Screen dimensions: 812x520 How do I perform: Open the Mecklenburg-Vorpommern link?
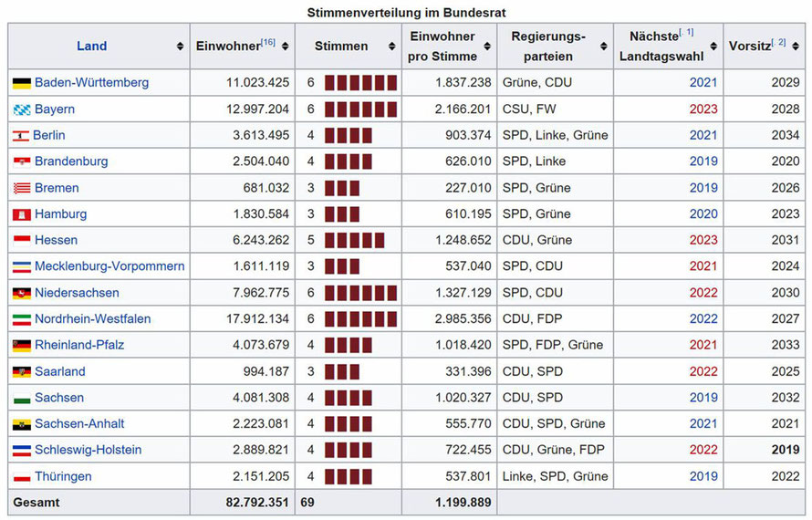click(x=109, y=266)
